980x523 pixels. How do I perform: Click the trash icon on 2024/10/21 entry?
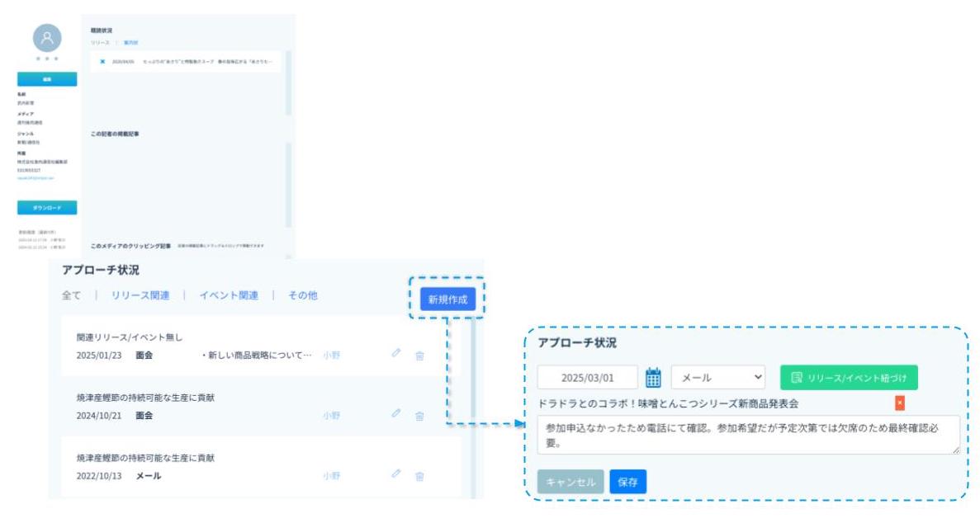click(419, 416)
